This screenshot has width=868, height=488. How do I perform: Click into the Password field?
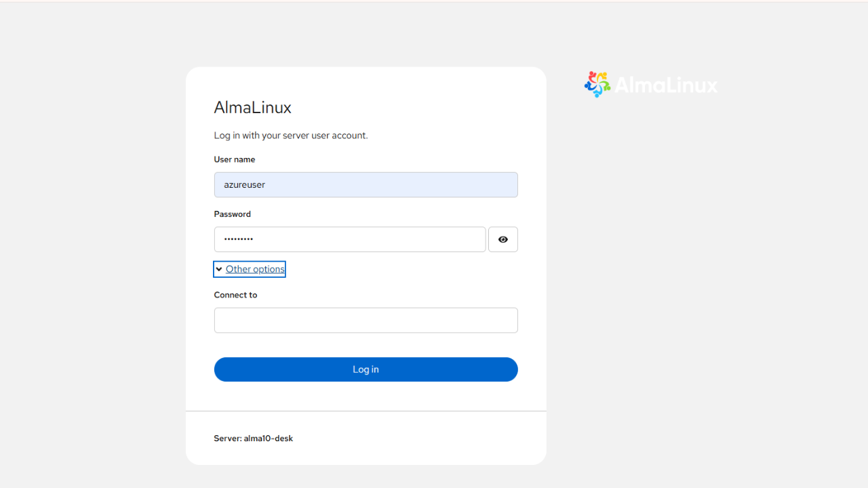point(350,239)
